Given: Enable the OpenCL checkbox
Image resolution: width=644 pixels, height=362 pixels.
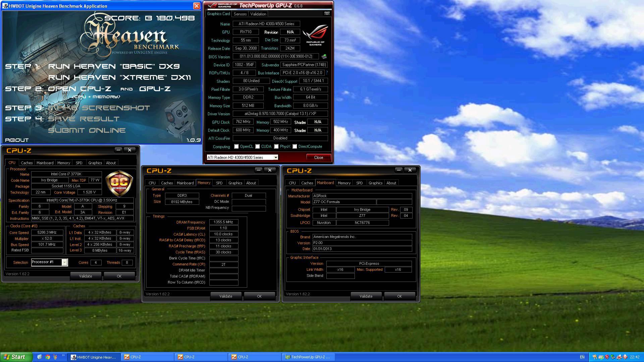Looking at the screenshot, I should click(236, 146).
